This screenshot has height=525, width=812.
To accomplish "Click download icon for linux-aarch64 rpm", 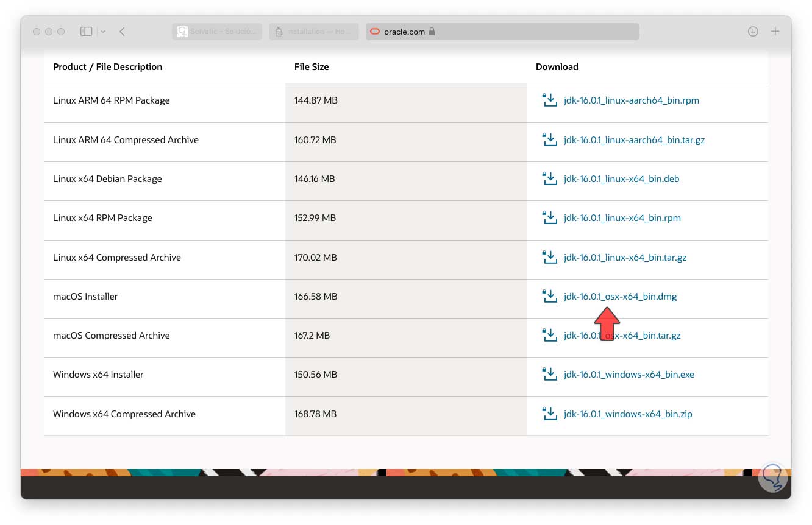I will pyautogui.click(x=550, y=100).
